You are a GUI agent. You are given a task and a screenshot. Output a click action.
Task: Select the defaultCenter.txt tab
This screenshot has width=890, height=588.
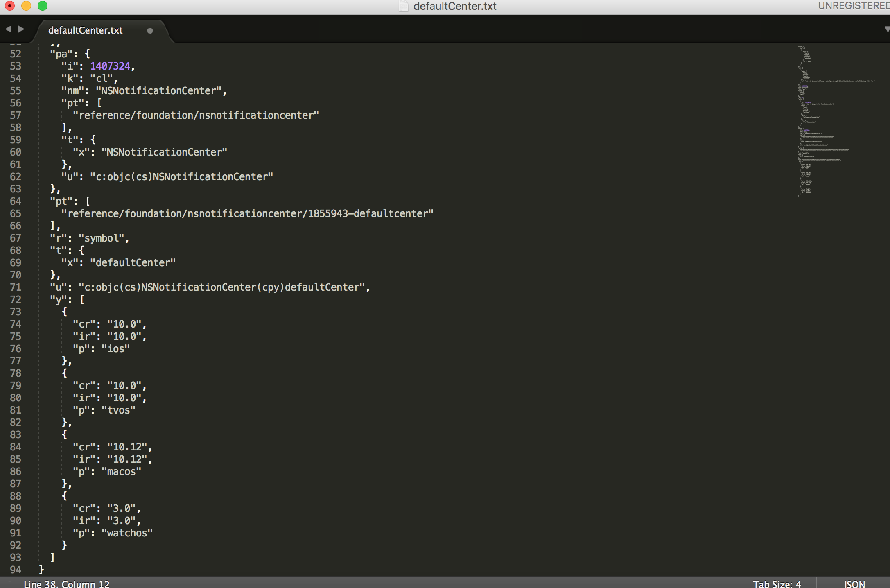point(85,31)
